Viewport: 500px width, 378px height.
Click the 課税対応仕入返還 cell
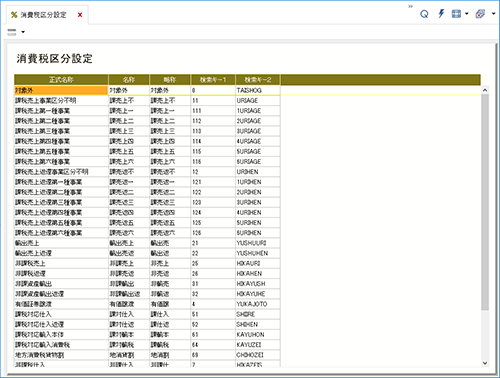click(61, 324)
